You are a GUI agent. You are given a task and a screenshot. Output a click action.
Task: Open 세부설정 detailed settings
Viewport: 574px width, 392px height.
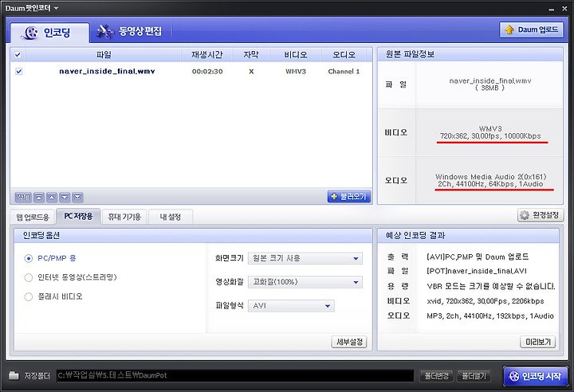pyautogui.click(x=349, y=342)
